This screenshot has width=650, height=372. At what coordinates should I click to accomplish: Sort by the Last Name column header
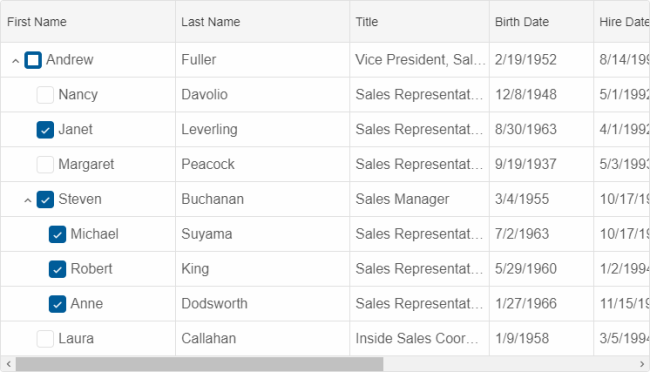[262, 22]
